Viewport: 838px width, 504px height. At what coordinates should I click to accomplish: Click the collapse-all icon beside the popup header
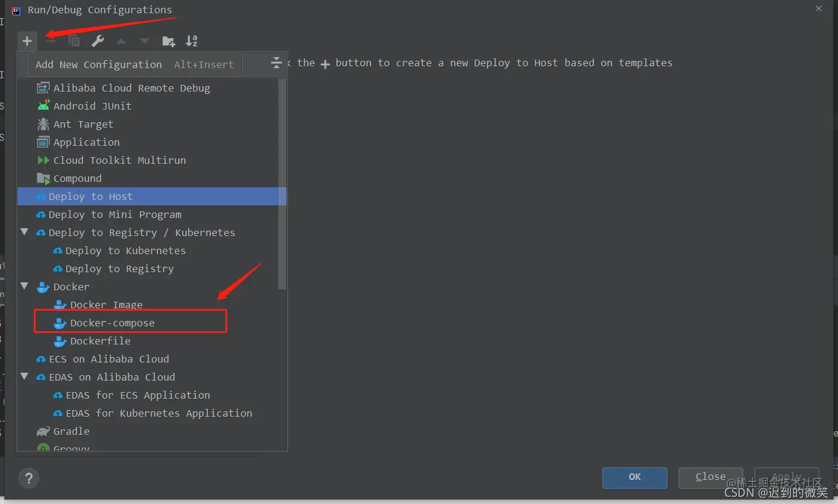pyautogui.click(x=277, y=63)
